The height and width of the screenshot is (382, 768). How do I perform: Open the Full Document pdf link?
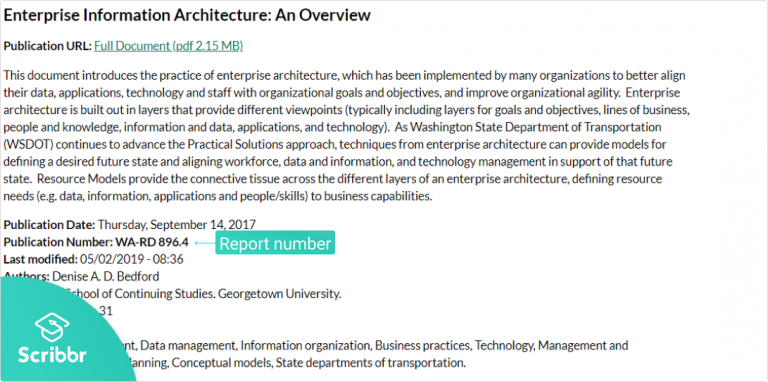[x=168, y=46]
